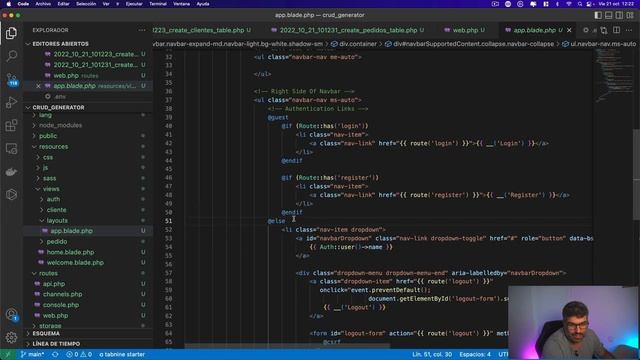Expand the node_modules folder
640x360 pixels.
(60, 125)
